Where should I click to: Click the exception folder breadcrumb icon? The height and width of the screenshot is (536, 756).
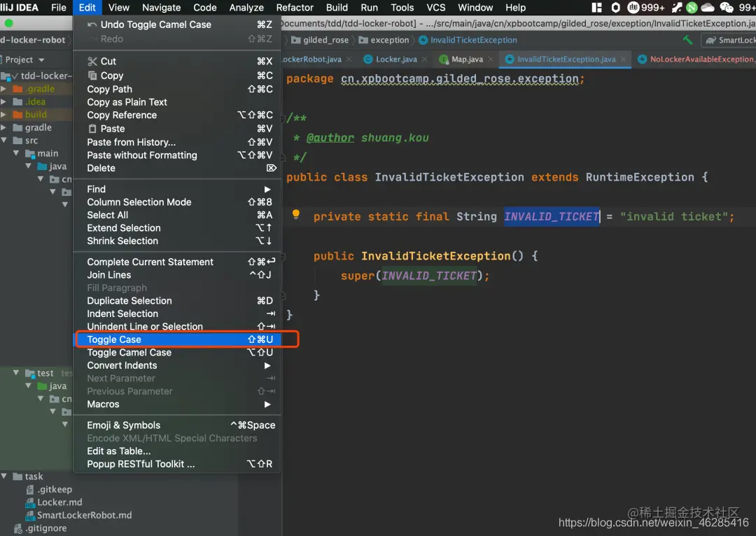(x=363, y=40)
